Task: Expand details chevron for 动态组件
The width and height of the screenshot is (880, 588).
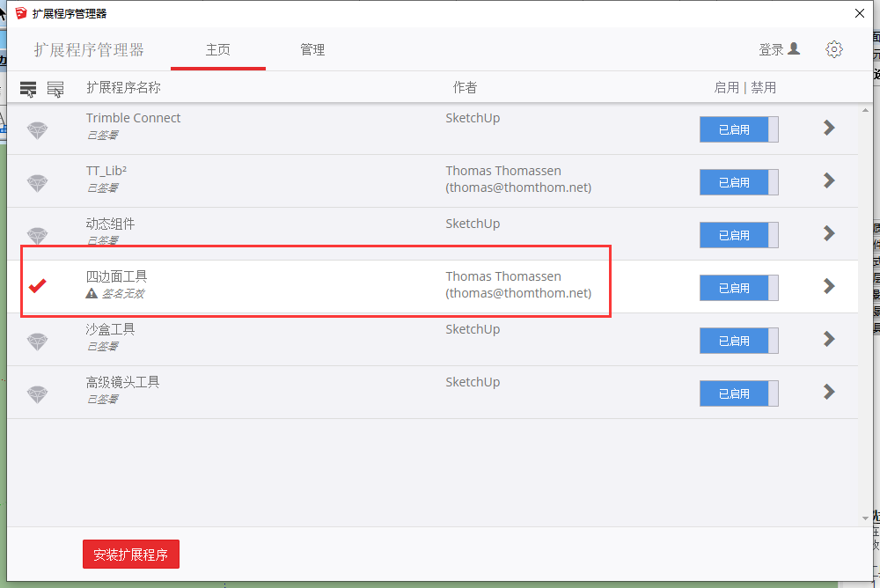Action: coord(829,233)
